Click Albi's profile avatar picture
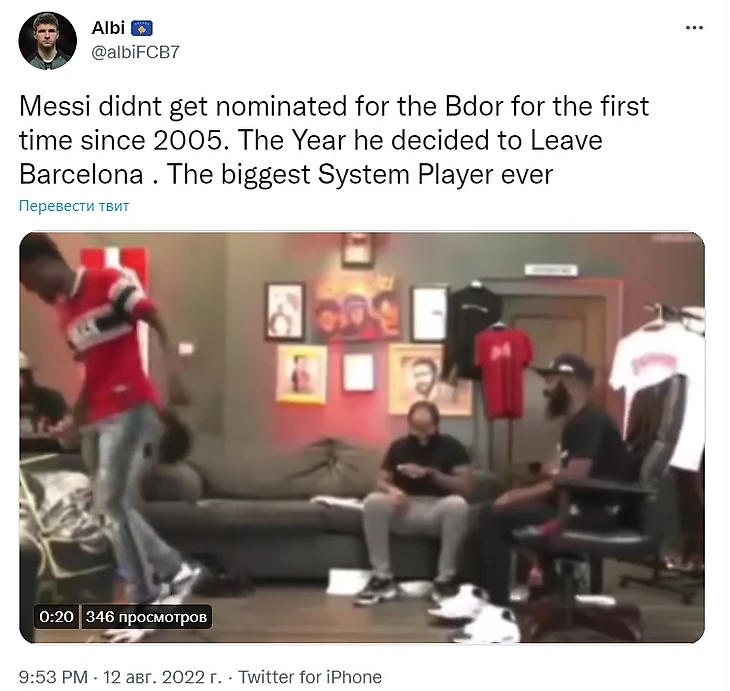This screenshot has height=691, width=730. click(x=47, y=41)
